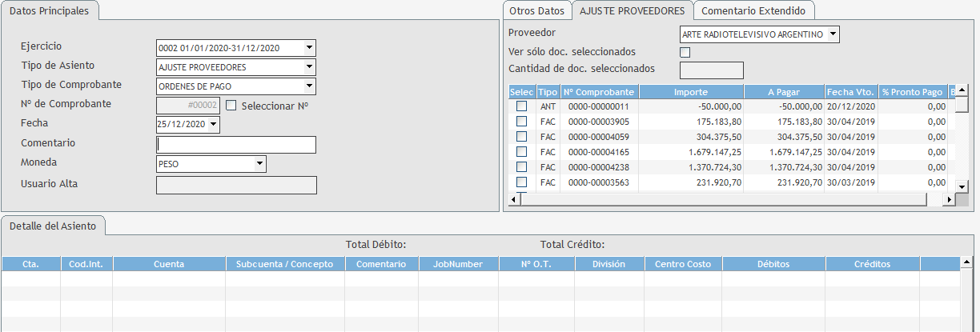Screen dimensions: 980x332
Task: Check the FAC 0000-00003905 row checkbox
Action: click(521, 122)
